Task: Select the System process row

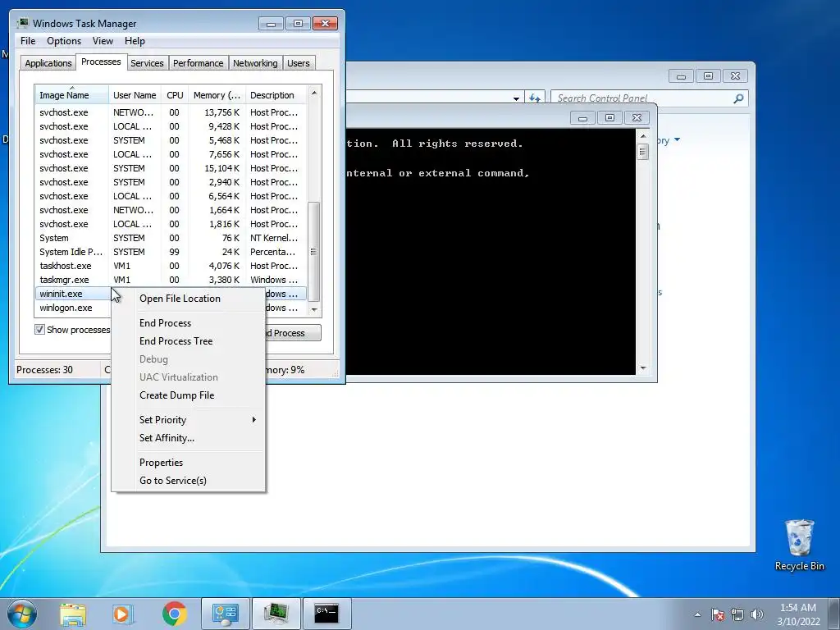Action: [x=171, y=238]
